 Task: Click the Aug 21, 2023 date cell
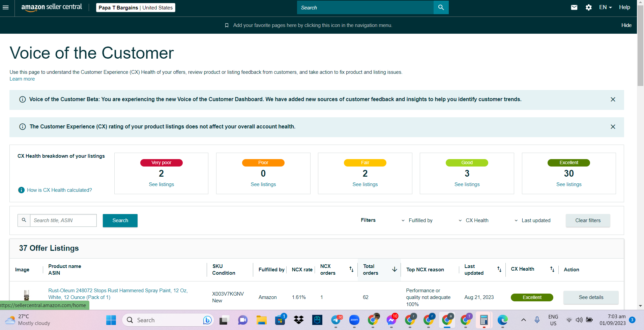click(479, 297)
